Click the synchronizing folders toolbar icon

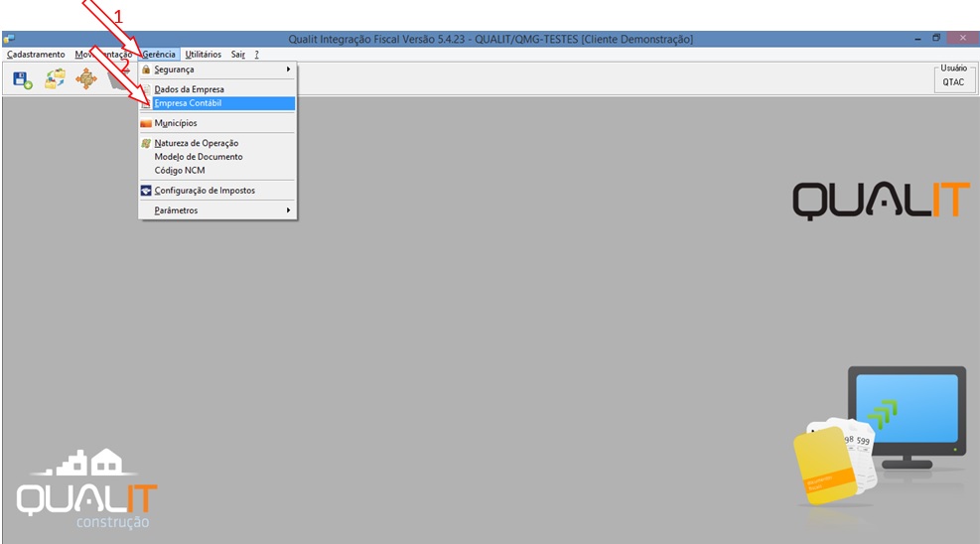(x=55, y=79)
